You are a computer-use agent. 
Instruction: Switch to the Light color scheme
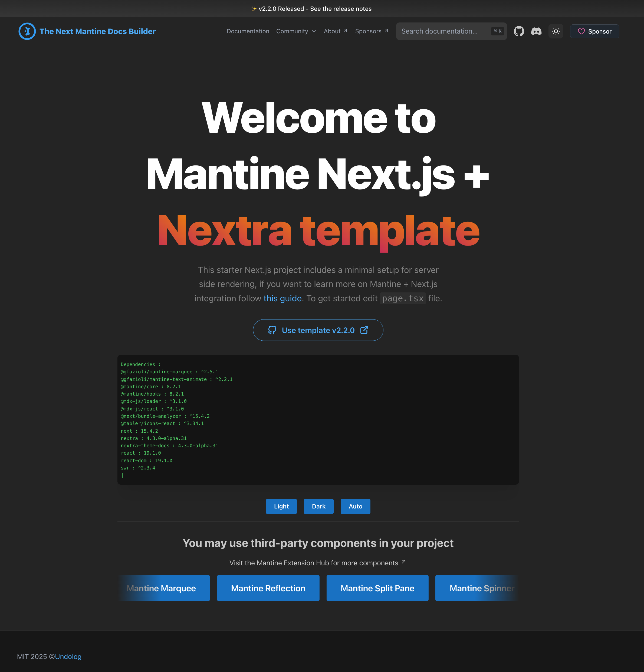click(281, 506)
